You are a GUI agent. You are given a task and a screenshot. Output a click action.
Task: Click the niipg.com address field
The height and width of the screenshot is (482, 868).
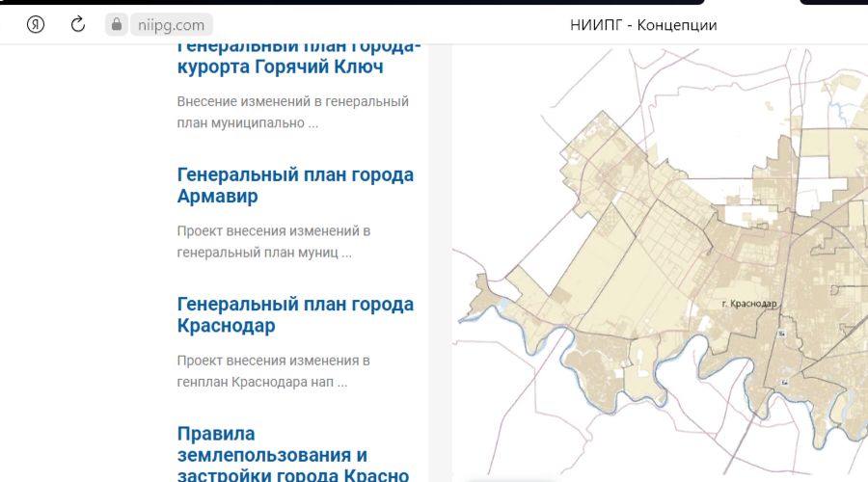point(172,25)
